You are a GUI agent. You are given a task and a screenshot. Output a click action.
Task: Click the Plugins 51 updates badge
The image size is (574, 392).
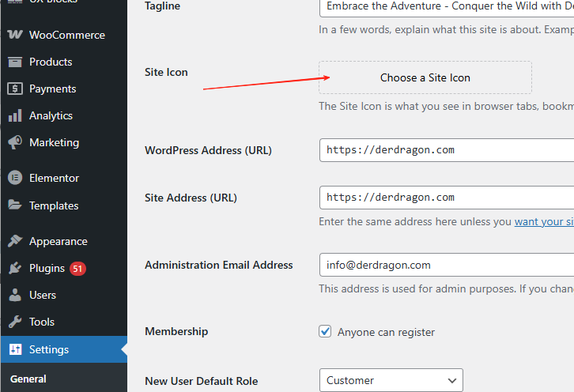[77, 269]
